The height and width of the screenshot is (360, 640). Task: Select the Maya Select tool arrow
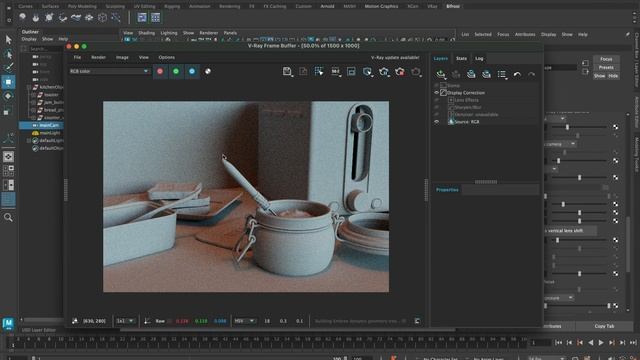click(8, 40)
